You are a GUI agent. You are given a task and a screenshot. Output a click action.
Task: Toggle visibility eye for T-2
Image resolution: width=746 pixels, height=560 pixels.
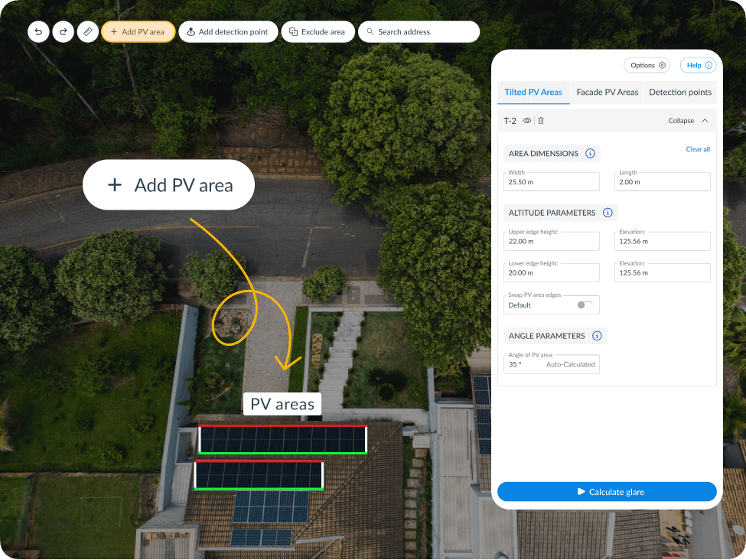tap(527, 121)
